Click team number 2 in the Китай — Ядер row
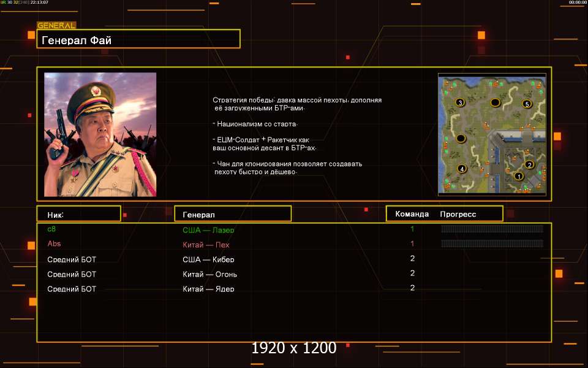 tap(412, 288)
